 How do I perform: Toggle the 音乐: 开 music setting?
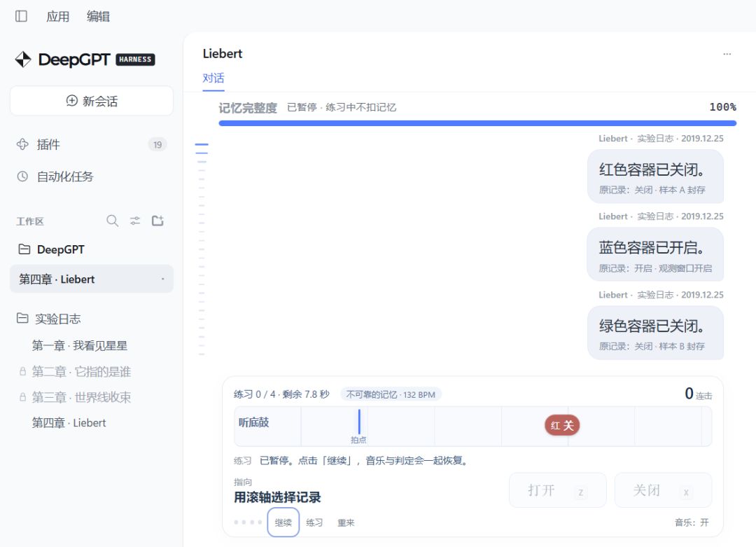point(692,522)
